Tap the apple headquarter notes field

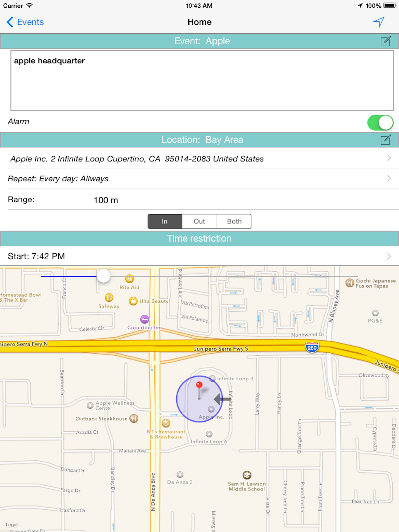click(x=202, y=81)
